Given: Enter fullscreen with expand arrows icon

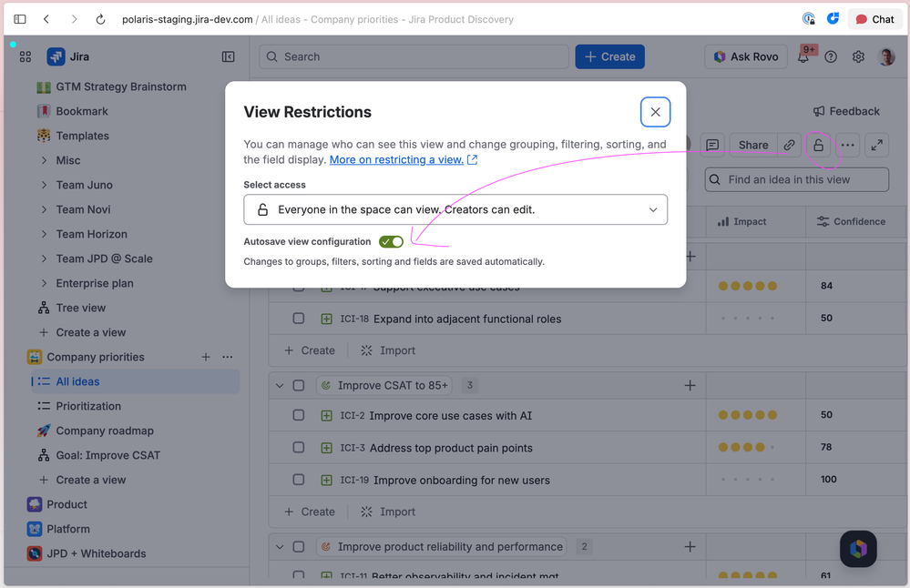Looking at the screenshot, I should (x=877, y=145).
